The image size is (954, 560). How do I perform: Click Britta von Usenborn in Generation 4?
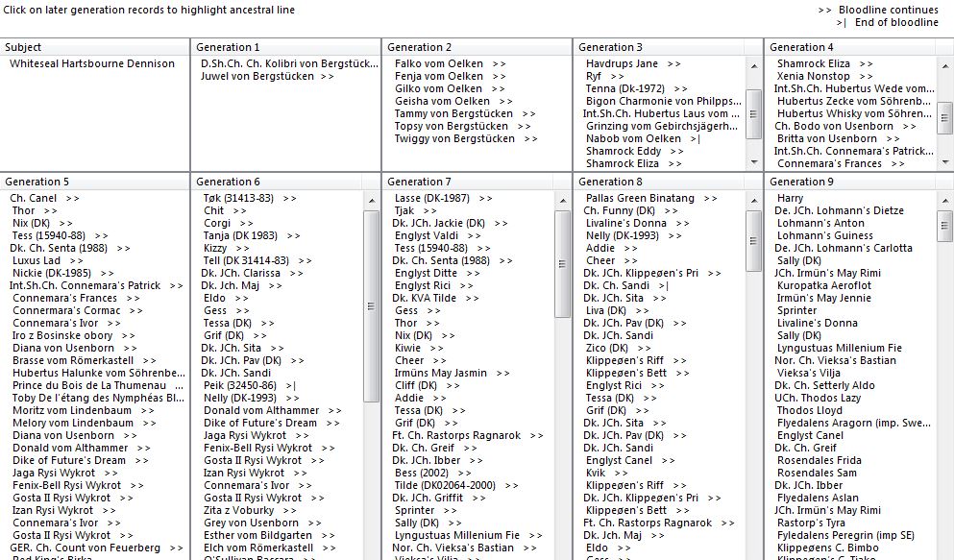click(x=838, y=138)
